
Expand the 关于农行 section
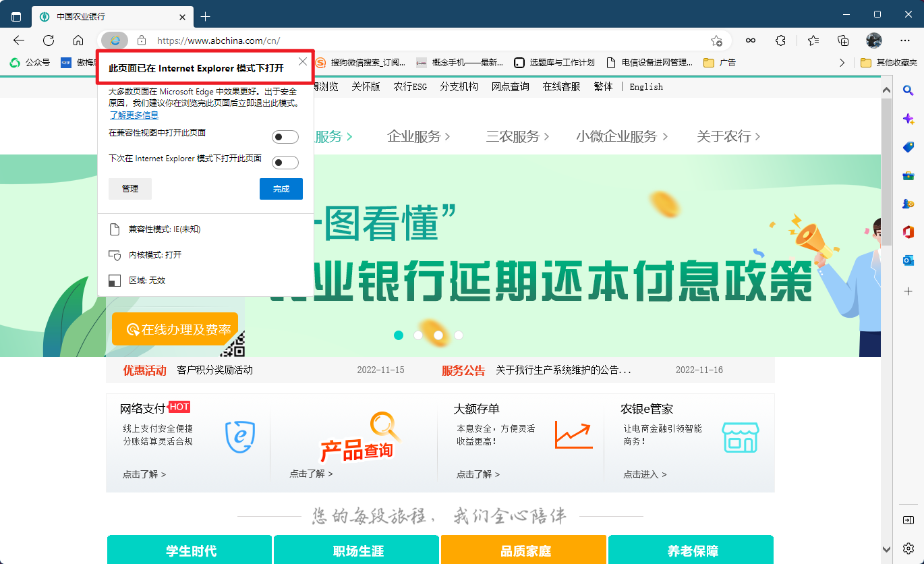click(x=728, y=136)
